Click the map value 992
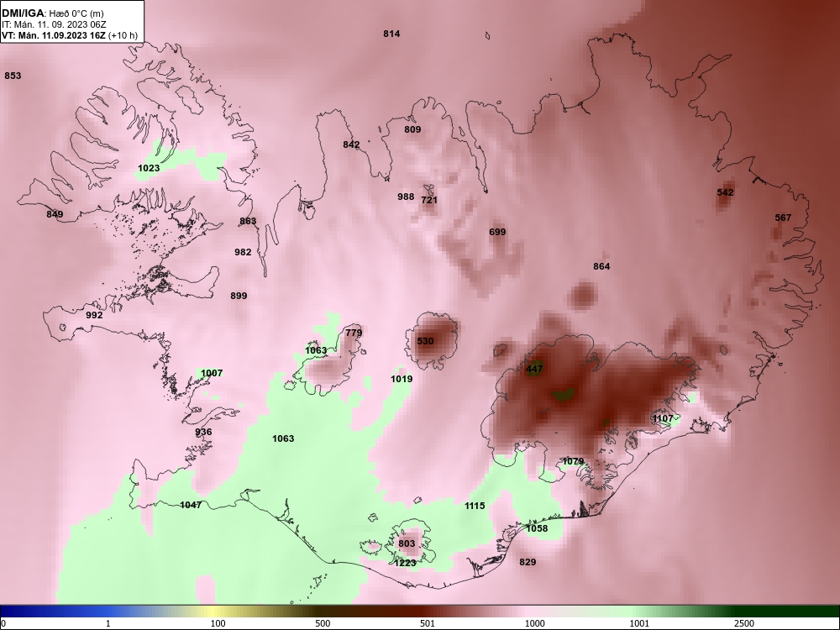The image size is (840, 630). 94,316
